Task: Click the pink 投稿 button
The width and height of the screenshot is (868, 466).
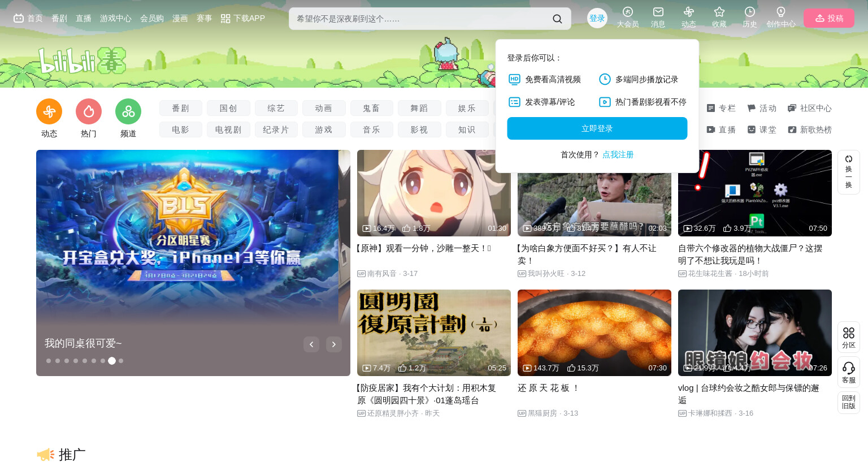Action: point(829,18)
